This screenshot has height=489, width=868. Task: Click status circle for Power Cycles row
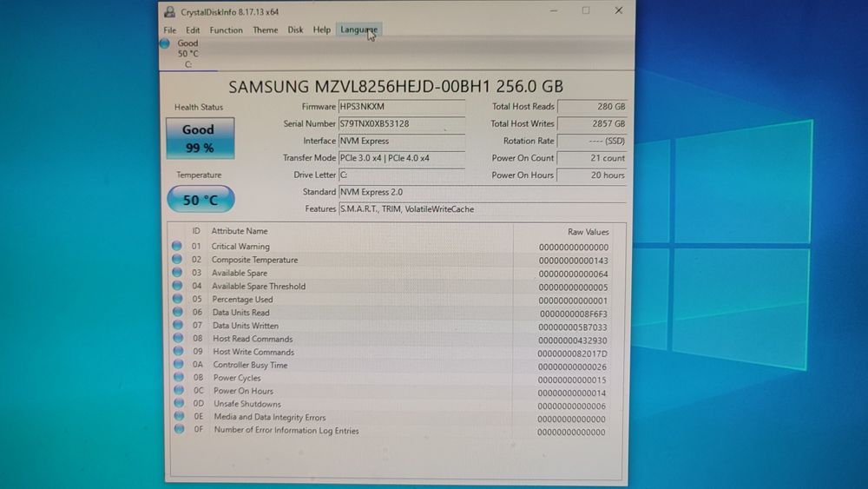click(x=179, y=377)
